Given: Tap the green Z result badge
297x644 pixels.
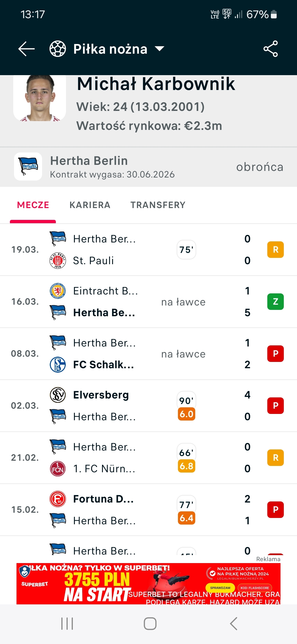Looking at the screenshot, I should click(x=275, y=302).
